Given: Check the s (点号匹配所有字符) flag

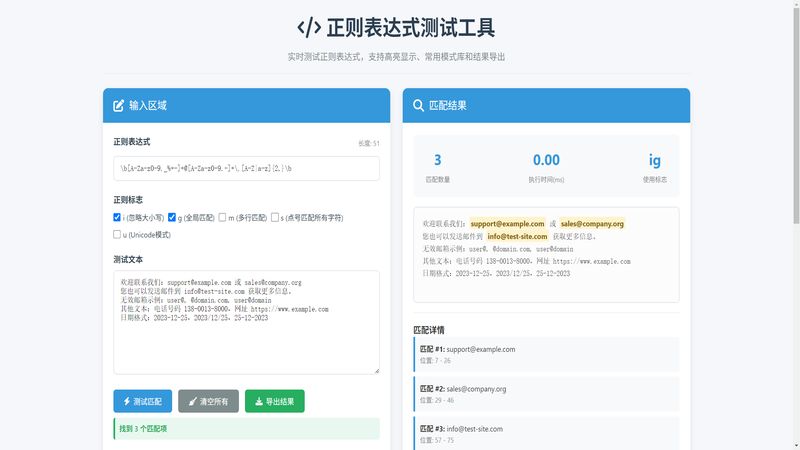Looking at the screenshot, I should coord(275,217).
